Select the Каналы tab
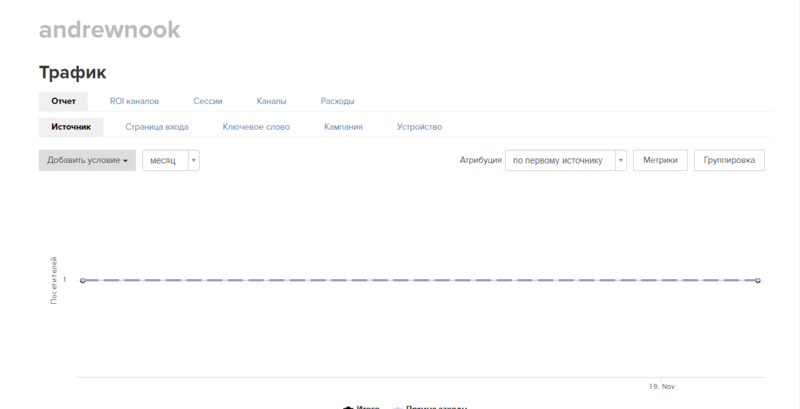Screen dimensions: 800x409 point(271,101)
